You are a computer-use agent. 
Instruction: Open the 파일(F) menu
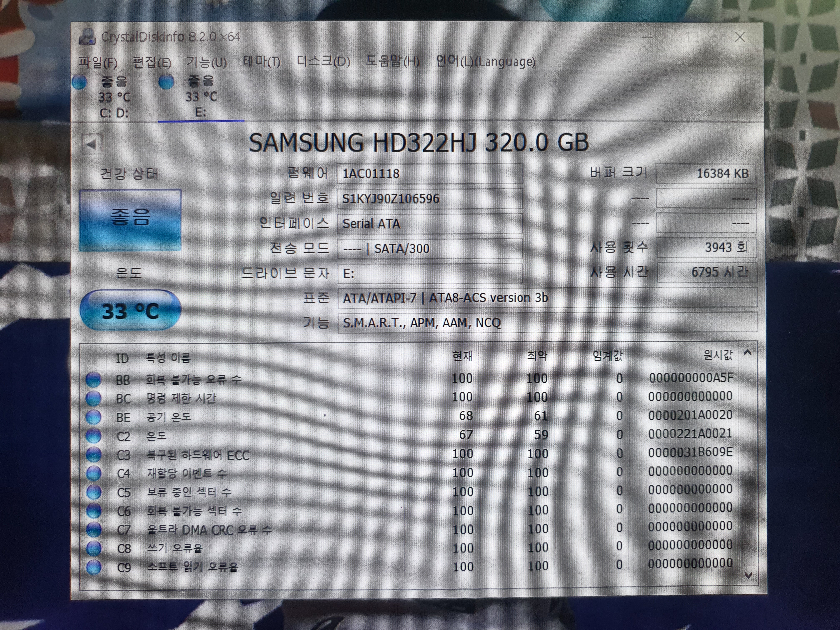pos(97,62)
